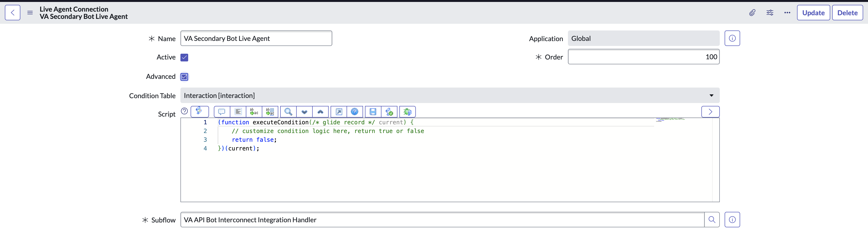Click Find Next down chevron
This screenshot has height=237, width=868.
[x=304, y=112]
